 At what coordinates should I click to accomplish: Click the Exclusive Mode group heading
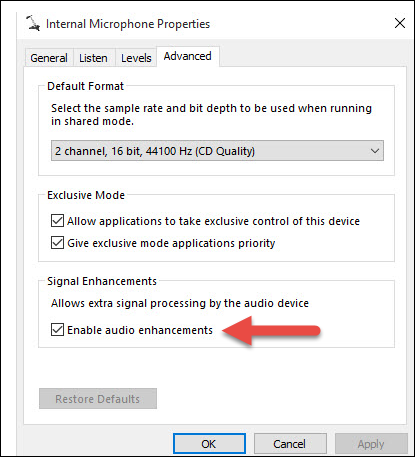click(x=86, y=195)
